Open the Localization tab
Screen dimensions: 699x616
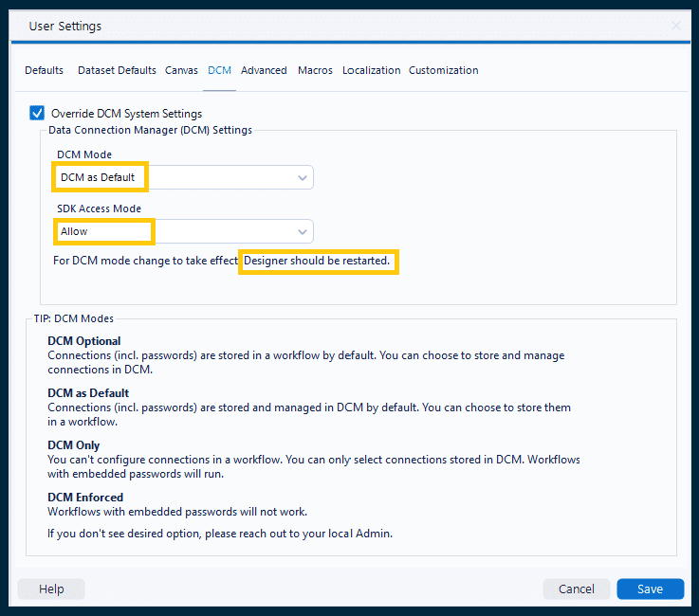point(371,70)
